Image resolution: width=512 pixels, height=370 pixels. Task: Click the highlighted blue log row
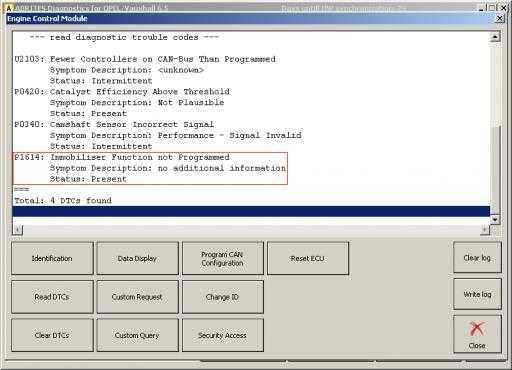click(x=251, y=211)
